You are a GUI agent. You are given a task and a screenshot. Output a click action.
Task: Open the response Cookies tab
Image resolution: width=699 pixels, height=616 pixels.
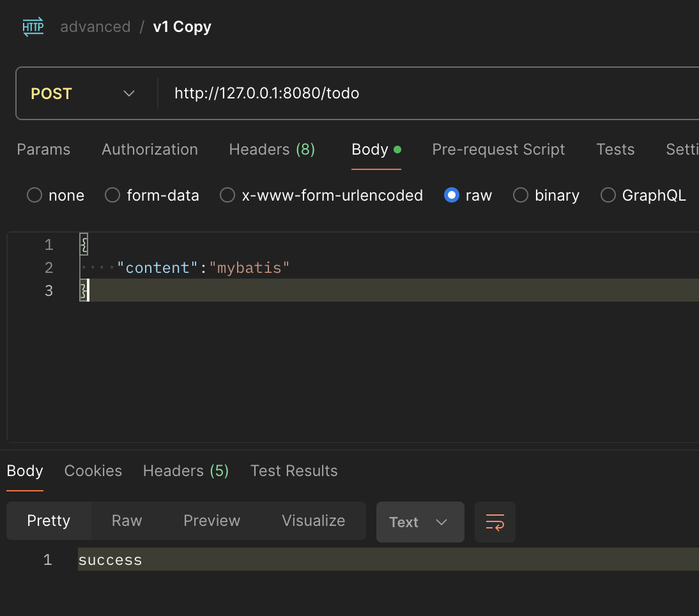click(93, 471)
